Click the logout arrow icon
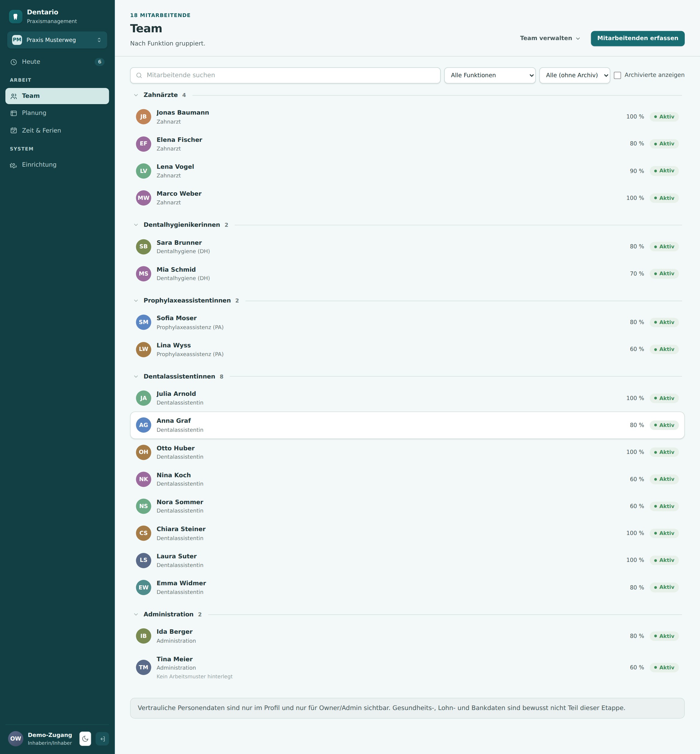The width and height of the screenshot is (700, 754). coord(102,738)
